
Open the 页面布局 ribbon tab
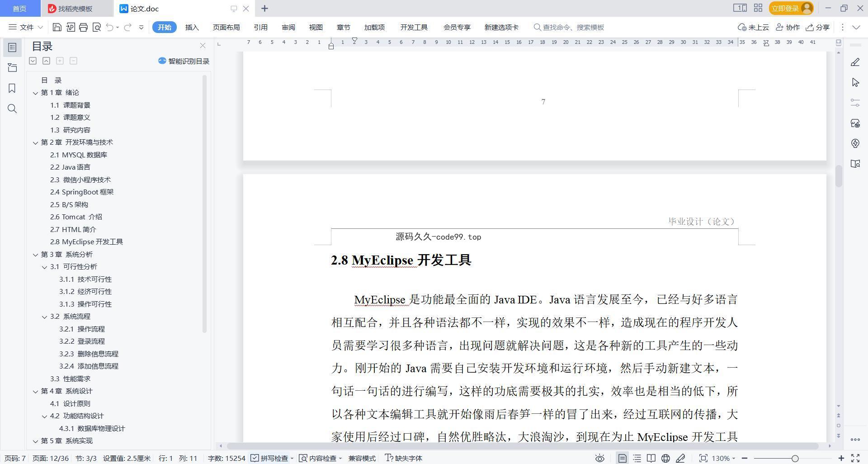point(226,27)
